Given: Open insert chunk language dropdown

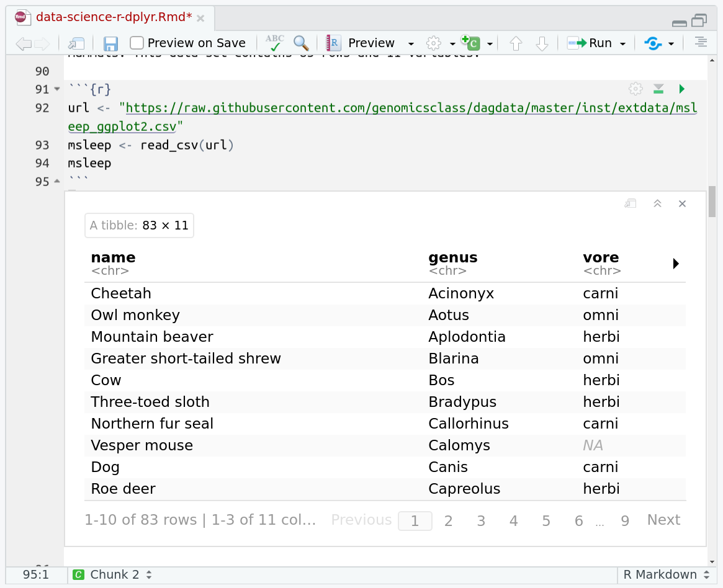Looking at the screenshot, I should pyautogui.click(x=490, y=44).
